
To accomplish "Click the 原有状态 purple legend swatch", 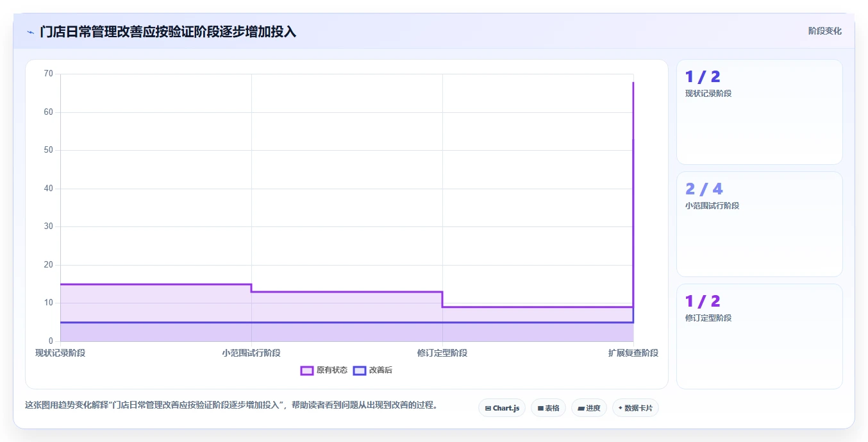I will pos(307,370).
